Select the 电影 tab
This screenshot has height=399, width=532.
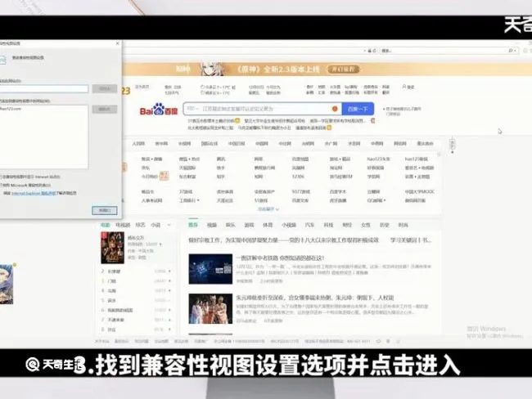[105, 225]
